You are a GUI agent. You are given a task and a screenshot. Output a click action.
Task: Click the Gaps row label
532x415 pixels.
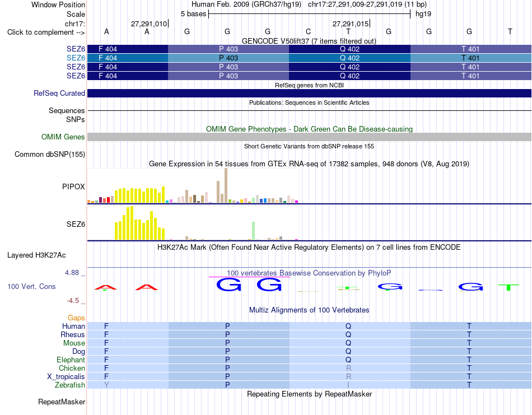(x=76, y=318)
